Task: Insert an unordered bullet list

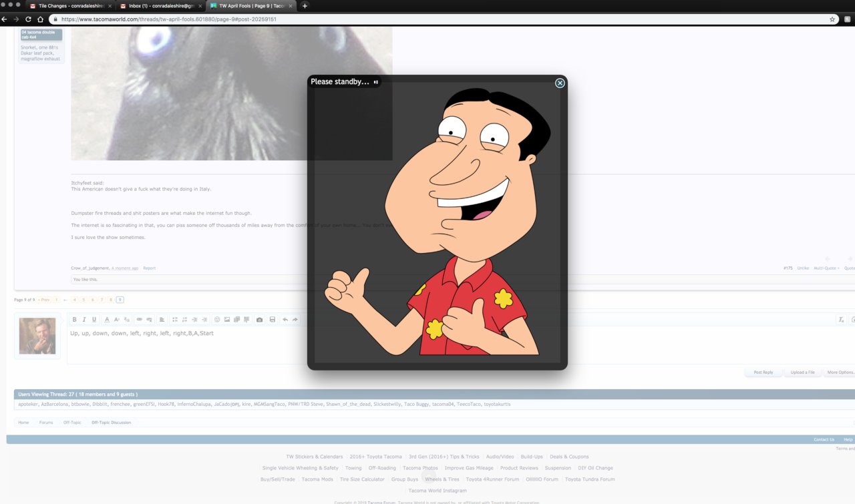Action: [x=174, y=320]
